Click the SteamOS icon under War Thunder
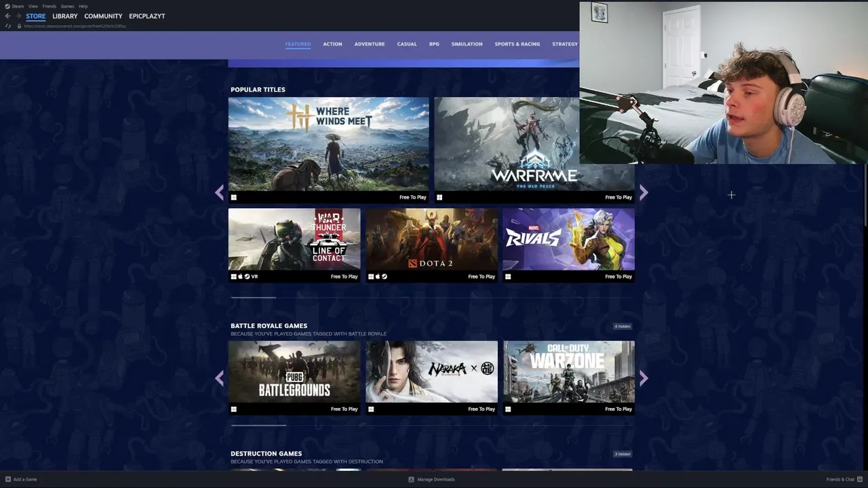Viewport: 868px width, 488px height. point(247,277)
